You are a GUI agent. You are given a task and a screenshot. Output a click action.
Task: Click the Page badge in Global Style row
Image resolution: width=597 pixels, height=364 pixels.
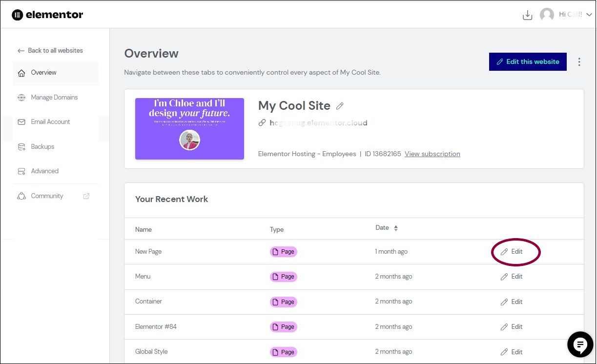(284, 352)
